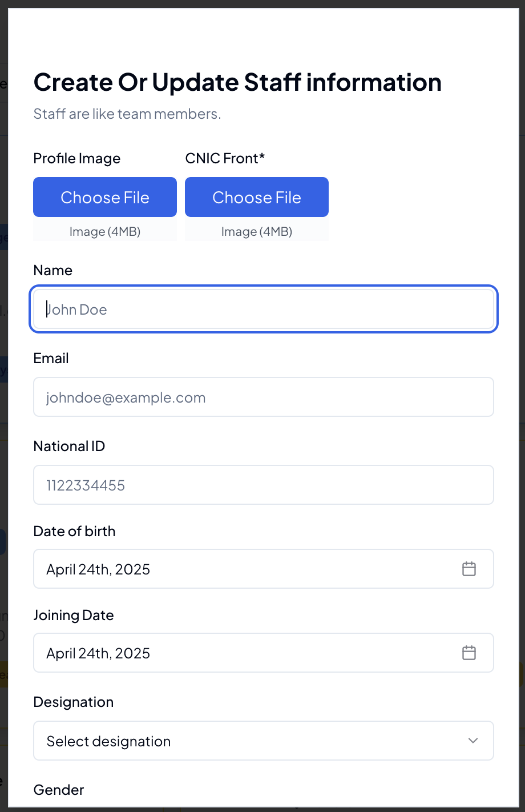The height and width of the screenshot is (812, 525).
Task: Click the calendar icon in Date of birth
Action: click(469, 569)
